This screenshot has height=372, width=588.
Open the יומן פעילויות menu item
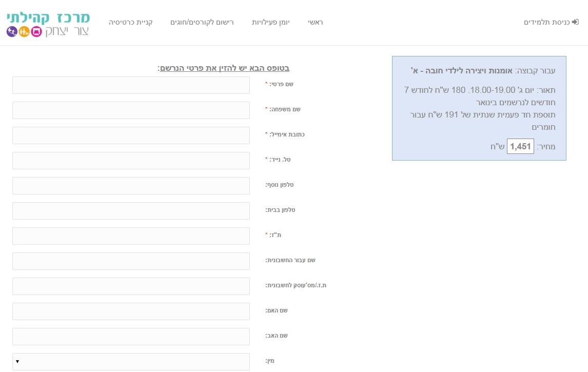point(270,23)
